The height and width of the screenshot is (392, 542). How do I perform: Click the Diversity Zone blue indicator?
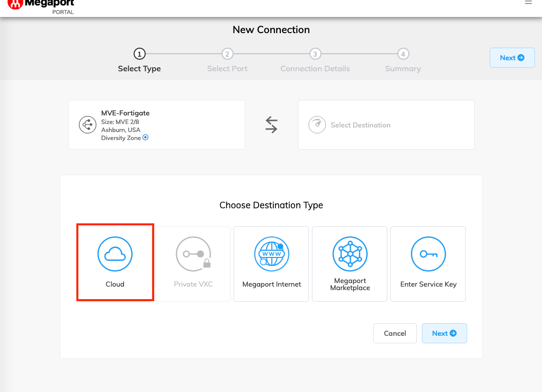pyautogui.click(x=146, y=138)
